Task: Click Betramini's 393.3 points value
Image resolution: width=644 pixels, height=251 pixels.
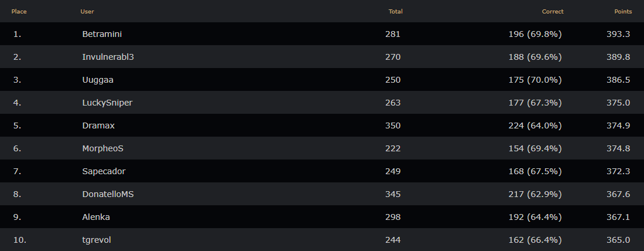Action: click(x=618, y=34)
